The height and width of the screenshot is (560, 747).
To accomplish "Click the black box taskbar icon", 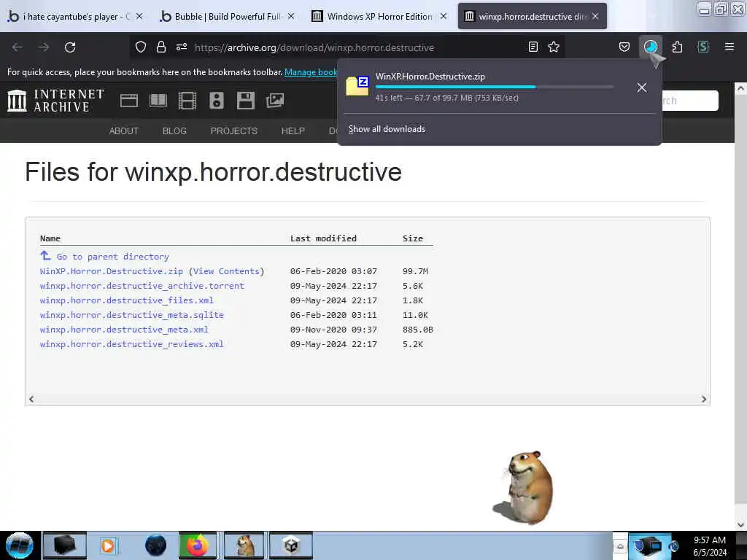I will click(64, 545).
